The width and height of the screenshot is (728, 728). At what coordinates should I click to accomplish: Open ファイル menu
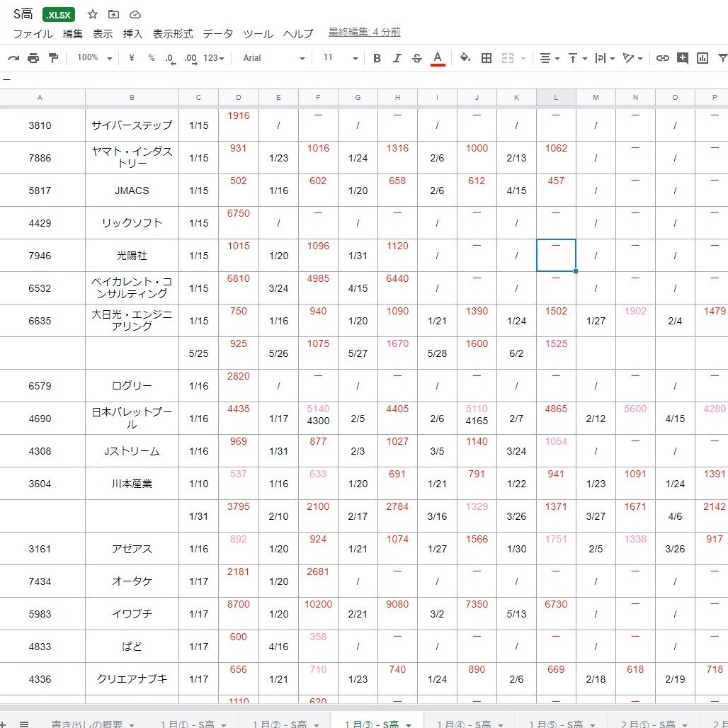(x=33, y=34)
